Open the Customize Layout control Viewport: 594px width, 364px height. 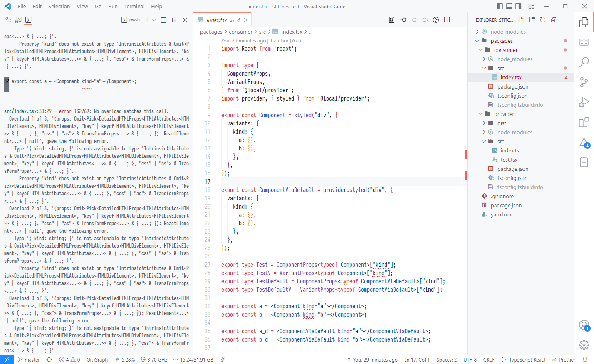point(532,6)
